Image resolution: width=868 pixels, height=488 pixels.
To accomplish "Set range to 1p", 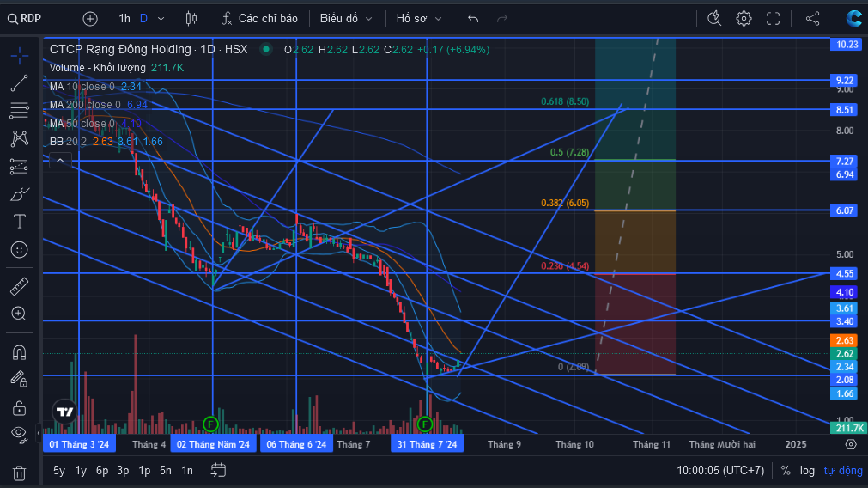I will point(144,471).
